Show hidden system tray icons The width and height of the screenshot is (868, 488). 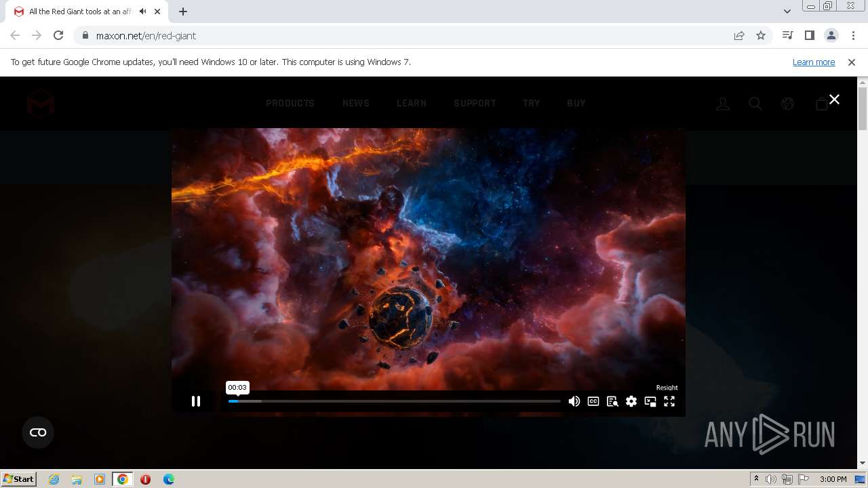coord(756,479)
